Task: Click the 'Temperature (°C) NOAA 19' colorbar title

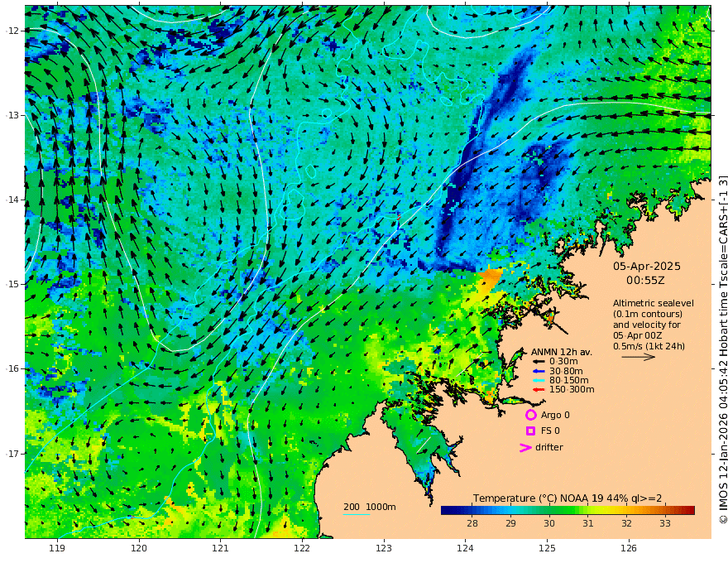Action: tap(537, 498)
